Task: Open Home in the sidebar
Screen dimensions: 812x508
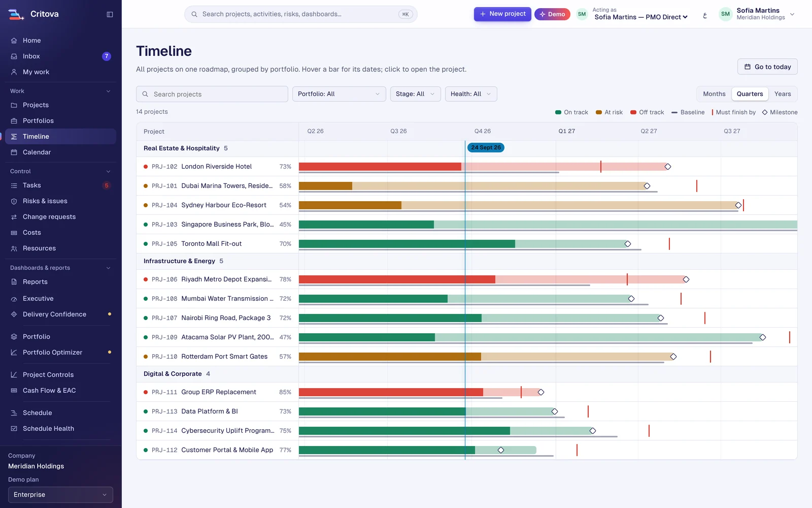Action: [x=60, y=41]
